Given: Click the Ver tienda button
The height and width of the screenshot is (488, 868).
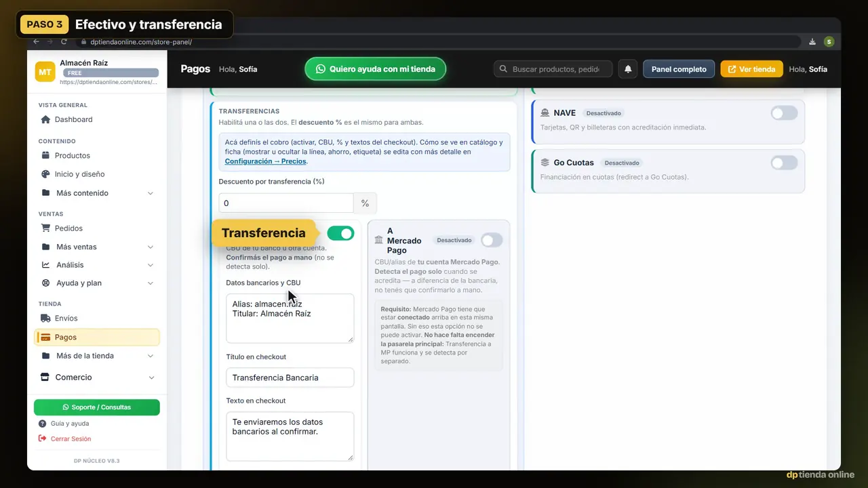Looking at the screenshot, I should 751,69.
